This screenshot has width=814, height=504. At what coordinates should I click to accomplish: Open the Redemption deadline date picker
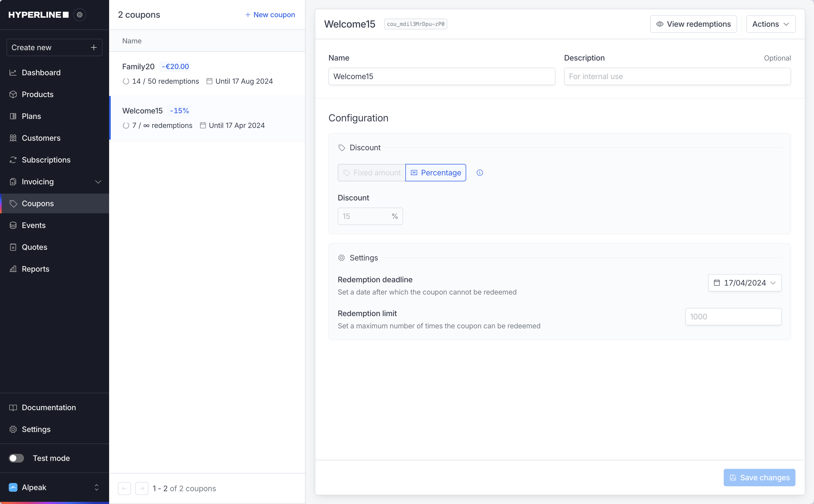click(x=744, y=283)
